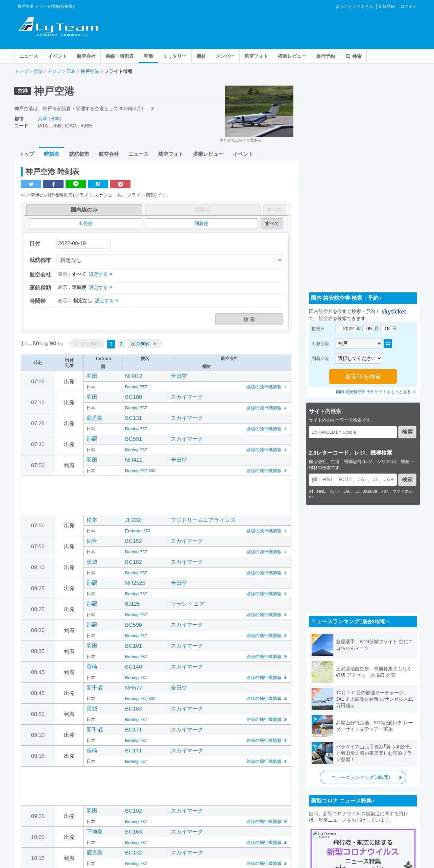Open the Kobe Airport aircraft photo thumbnail
The image size is (434, 868).
coord(259,111)
